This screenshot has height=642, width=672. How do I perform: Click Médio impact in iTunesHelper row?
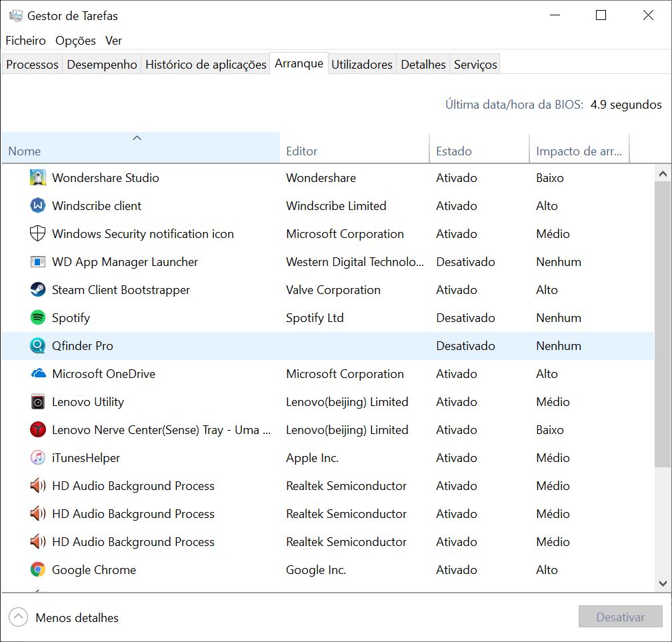coord(553,458)
